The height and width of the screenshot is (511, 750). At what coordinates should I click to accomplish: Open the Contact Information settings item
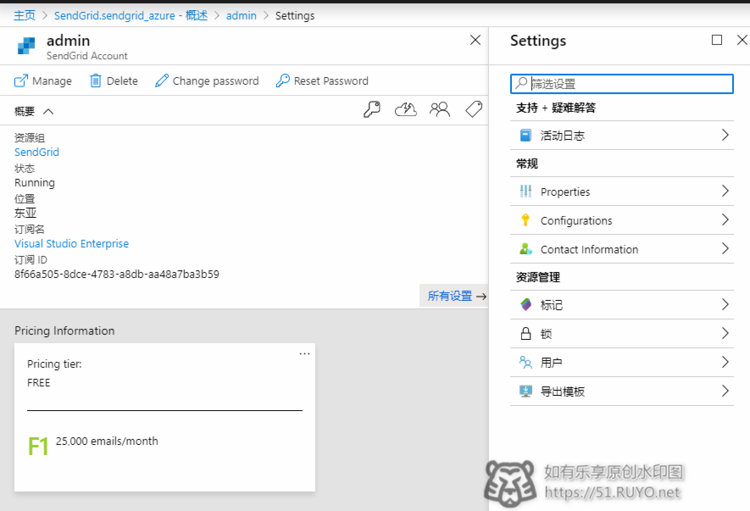coord(621,249)
